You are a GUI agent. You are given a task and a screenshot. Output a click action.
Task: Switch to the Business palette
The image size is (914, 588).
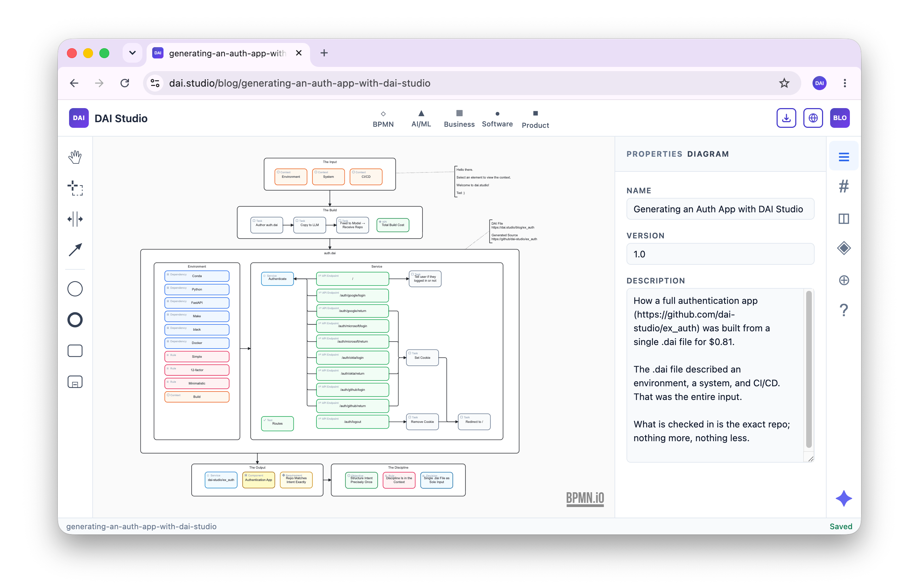pos(459,119)
